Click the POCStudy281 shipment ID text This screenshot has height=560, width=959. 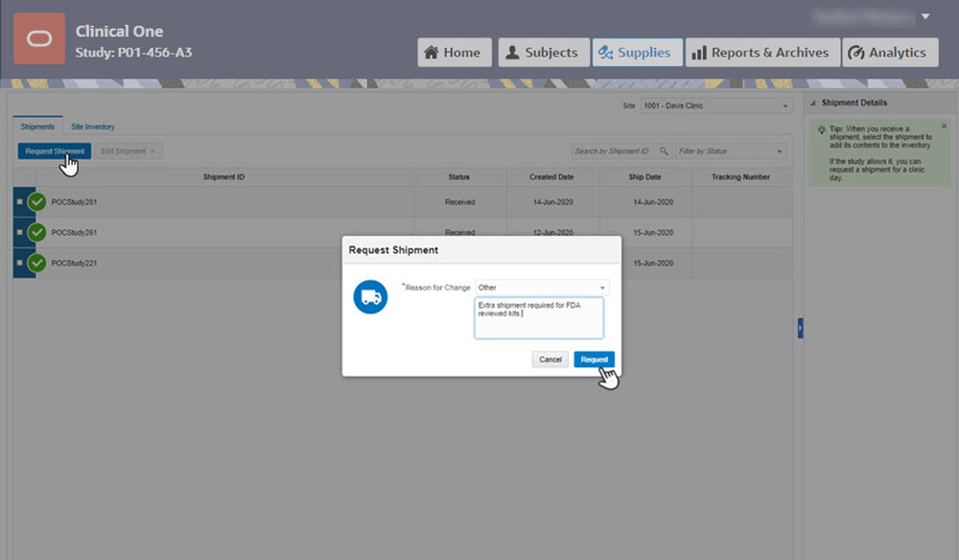[x=74, y=202]
